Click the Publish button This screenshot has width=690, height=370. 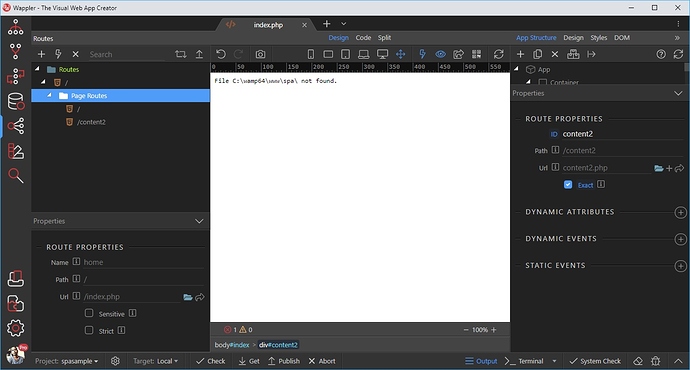[x=284, y=361]
